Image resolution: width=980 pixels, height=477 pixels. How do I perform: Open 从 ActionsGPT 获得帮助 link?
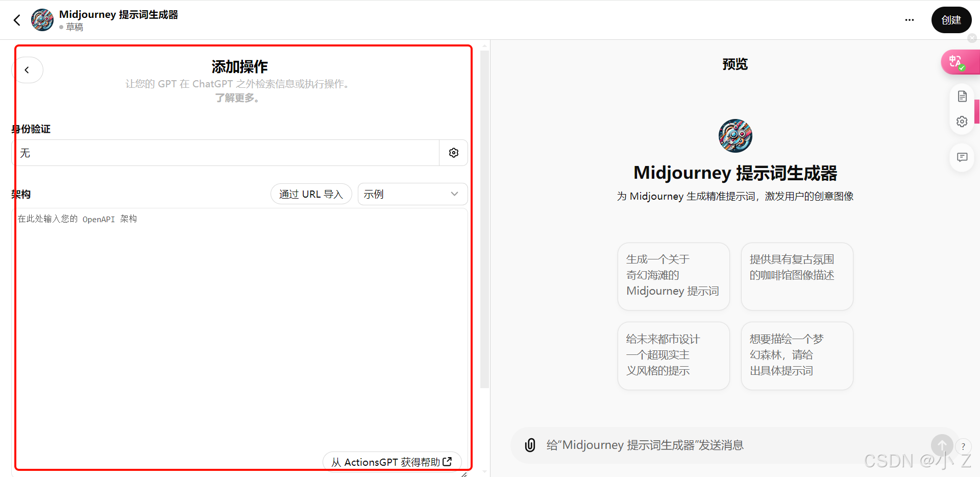392,462
